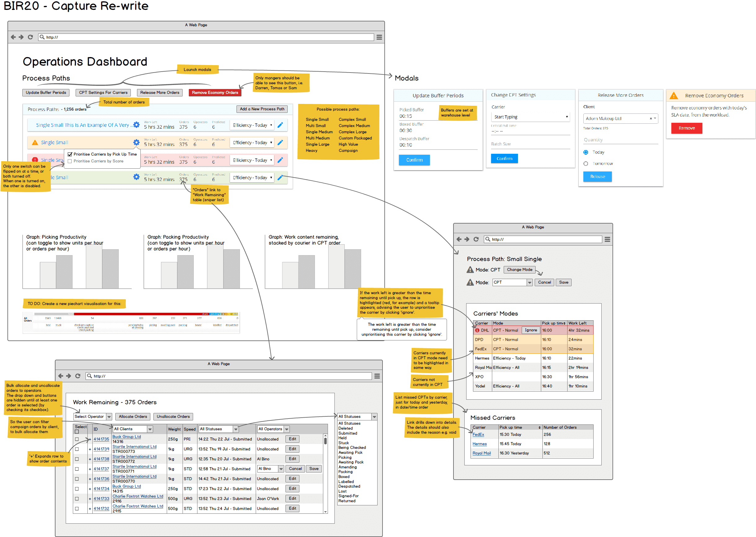
Task: Click back arrow in Process Path browser window
Action: click(x=459, y=239)
